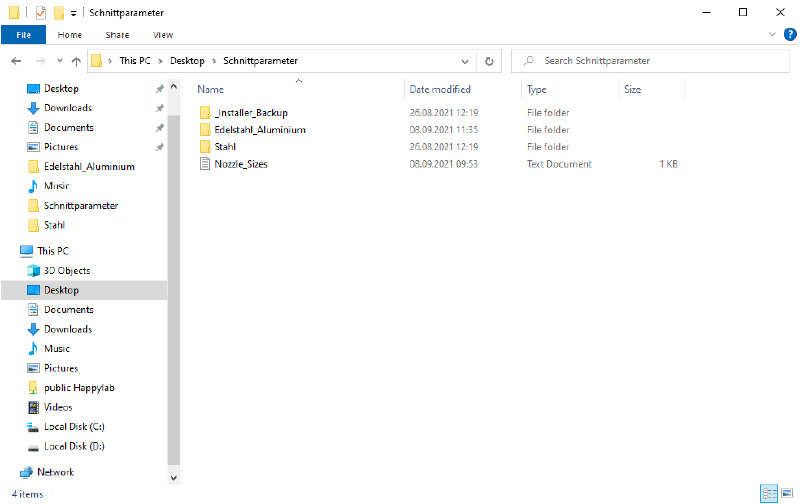
Task: Switch to the View ribbon tab
Action: pos(163,34)
